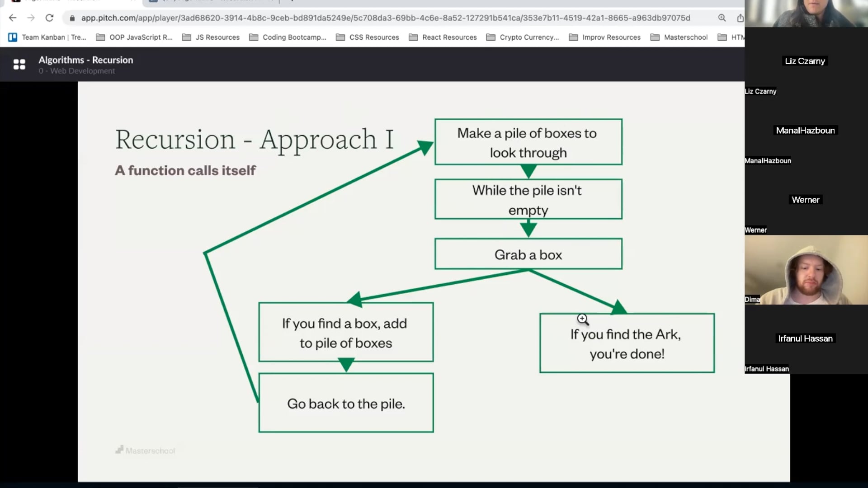This screenshot has height=488, width=868.
Task: Open the Masterschool bookmark
Action: 685,37
